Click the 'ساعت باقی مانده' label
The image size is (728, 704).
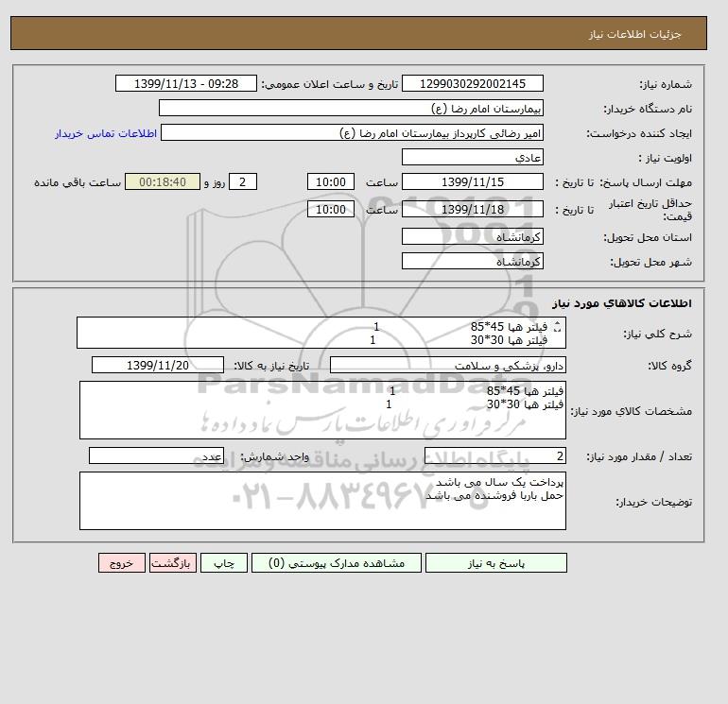78,182
